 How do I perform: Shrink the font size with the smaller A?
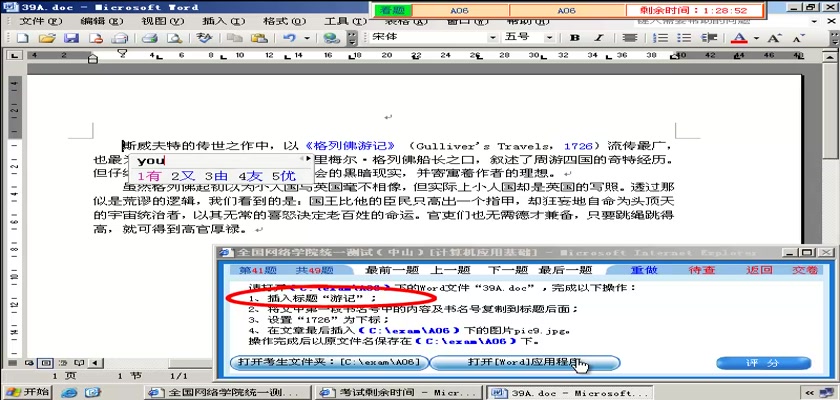[x=798, y=38]
